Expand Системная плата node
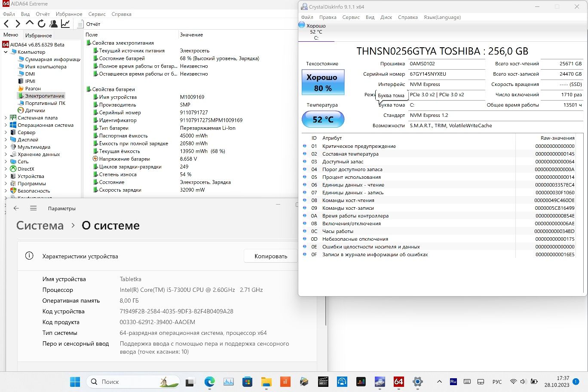The width and height of the screenshot is (588, 392). click(6, 118)
